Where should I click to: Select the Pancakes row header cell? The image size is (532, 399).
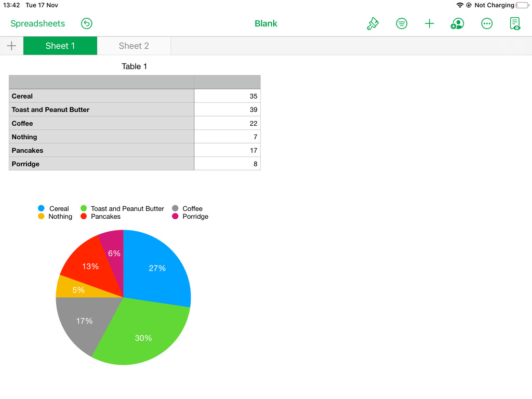[x=101, y=150]
